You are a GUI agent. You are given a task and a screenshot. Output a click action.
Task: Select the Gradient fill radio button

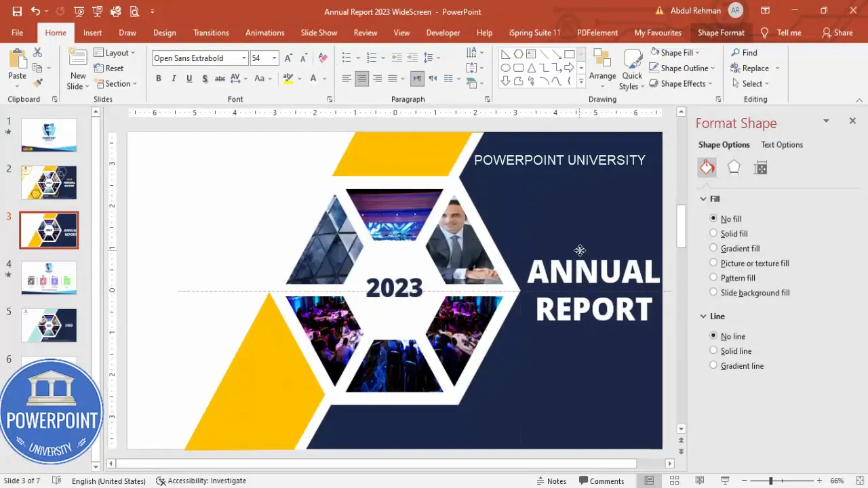pos(713,248)
